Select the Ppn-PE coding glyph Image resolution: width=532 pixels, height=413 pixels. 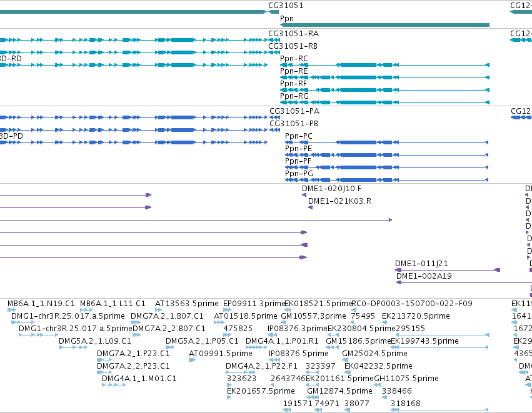point(386,155)
